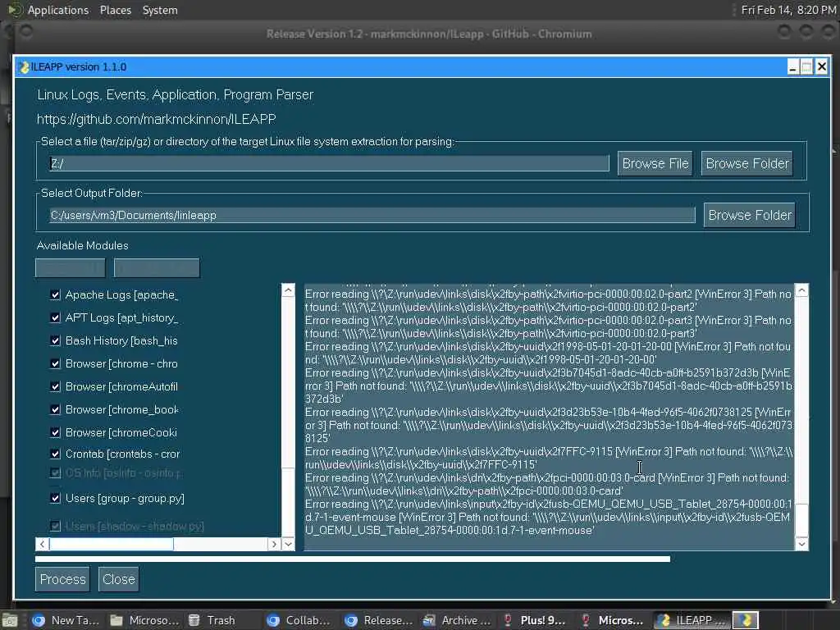Click the first grayed button under Available Modules
Screen dimensions: 840x630
(71, 268)
